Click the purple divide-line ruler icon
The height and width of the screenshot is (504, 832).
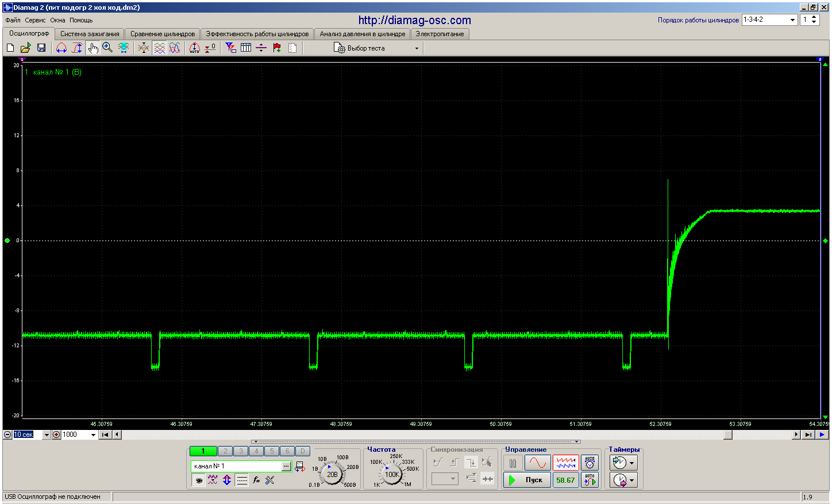point(261,48)
